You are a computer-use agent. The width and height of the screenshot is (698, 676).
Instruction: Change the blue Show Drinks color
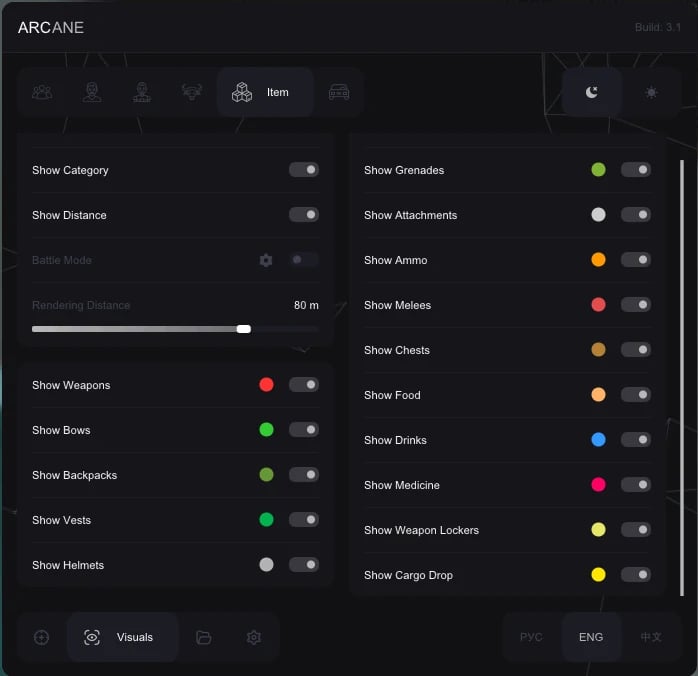click(x=598, y=440)
